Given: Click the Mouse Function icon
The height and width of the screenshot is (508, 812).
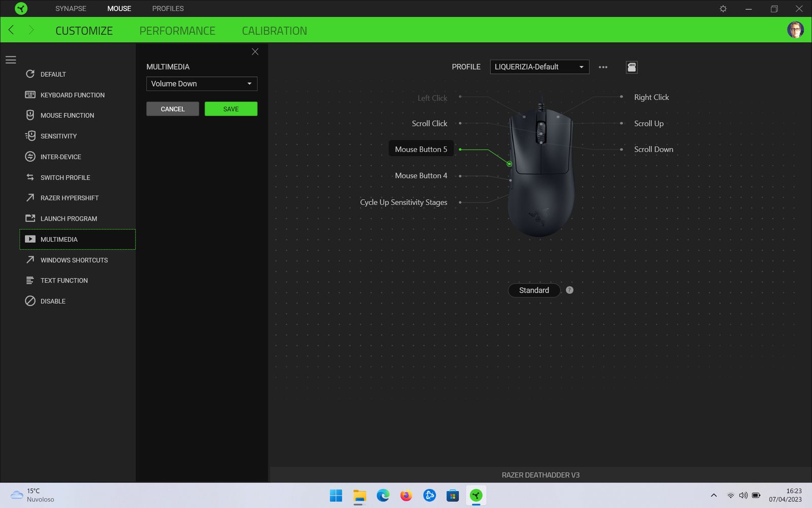Looking at the screenshot, I should pyautogui.click(x=30, y=115).
